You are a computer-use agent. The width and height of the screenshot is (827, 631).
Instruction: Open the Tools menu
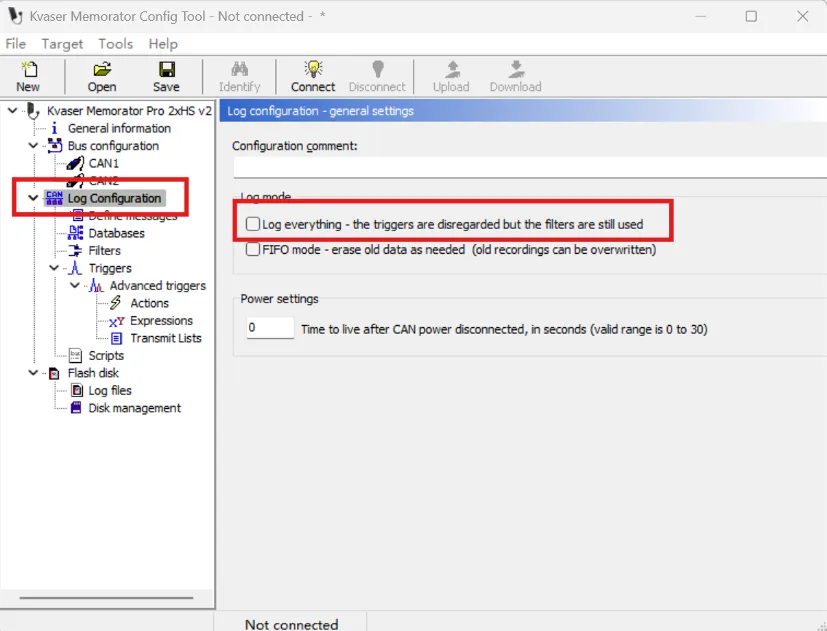click(x=116, y=44)
